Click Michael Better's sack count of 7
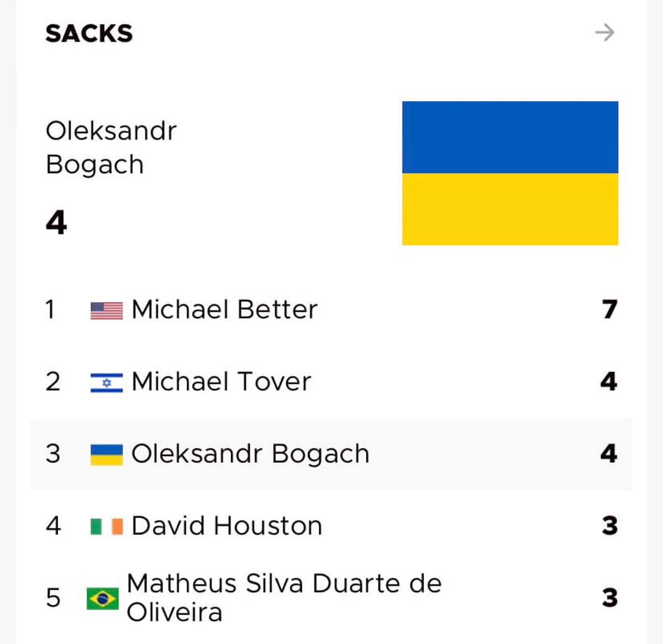Image resolution: width=663 pixels, height=644 pixels. tap(609, 310)
